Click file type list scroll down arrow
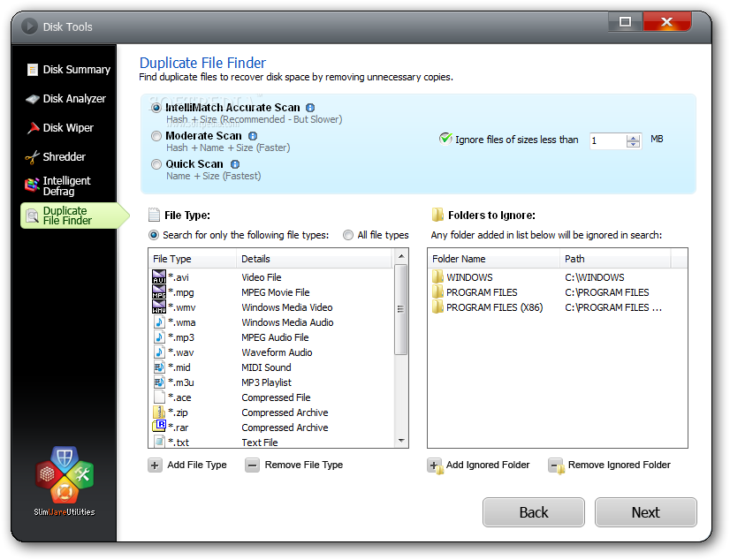Image resolution: width=730 pixels, height=560 pixels. click(401, 441)
